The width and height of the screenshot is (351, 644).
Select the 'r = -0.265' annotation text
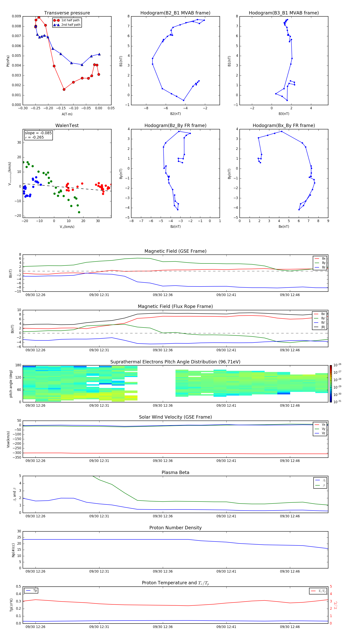tap(35, 137)
